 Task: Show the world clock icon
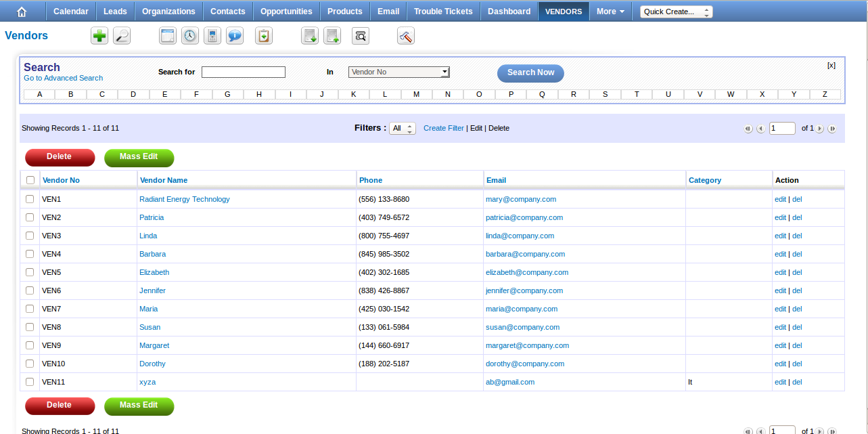190,37
